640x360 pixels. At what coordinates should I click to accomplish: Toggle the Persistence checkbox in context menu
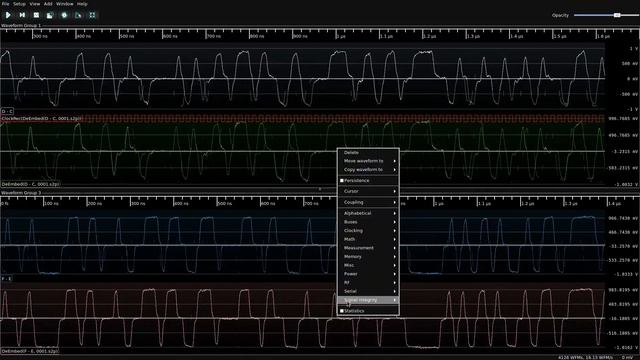342,180
